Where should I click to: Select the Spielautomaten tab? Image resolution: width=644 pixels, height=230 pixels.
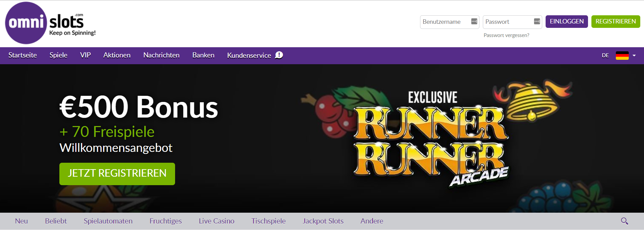[108, 221]
